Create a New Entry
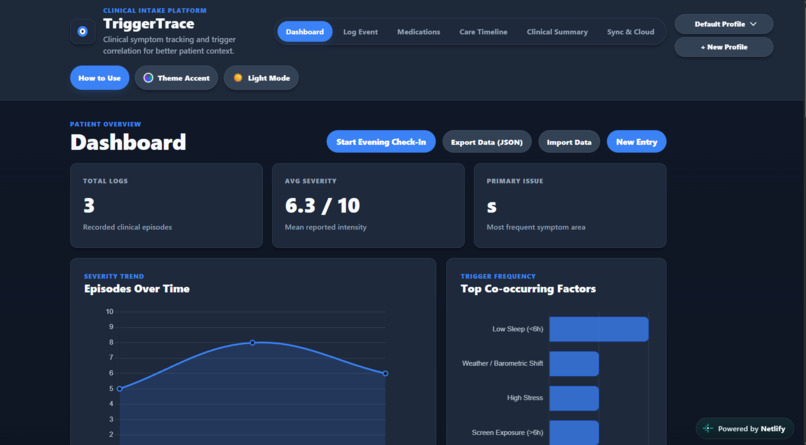This screenshot has height=445, width=806. [636, 142]
